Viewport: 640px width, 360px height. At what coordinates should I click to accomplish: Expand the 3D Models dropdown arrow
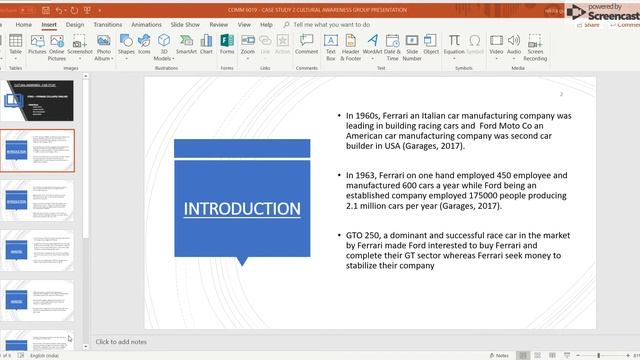tap(173, 59)
